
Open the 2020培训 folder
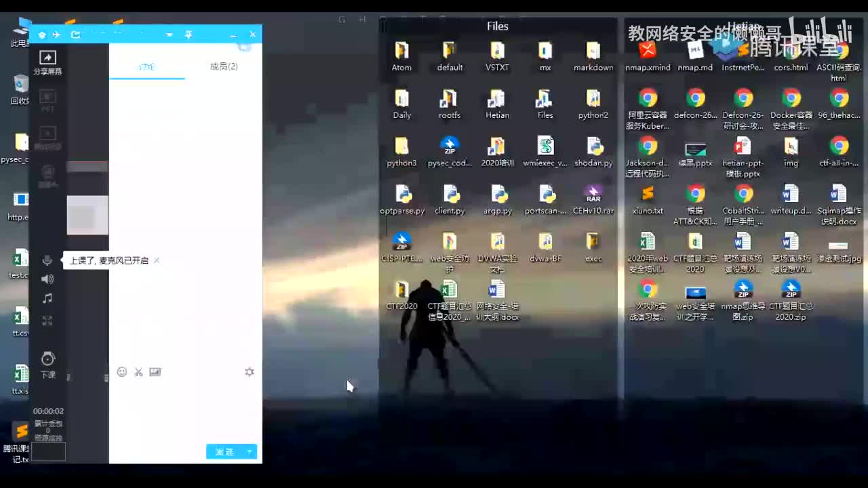tap(497, 152)
